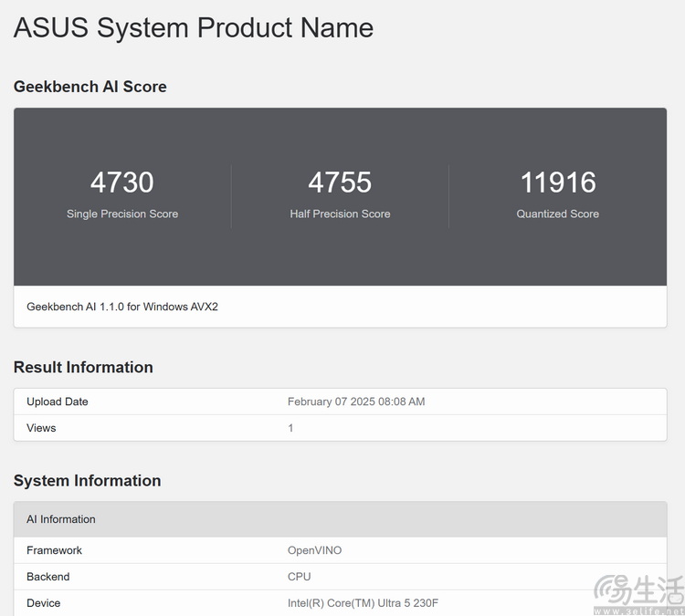This screenshot has height=616, width=685.
Task: Click the Single Precision Score label
Action: coord(122,214)
